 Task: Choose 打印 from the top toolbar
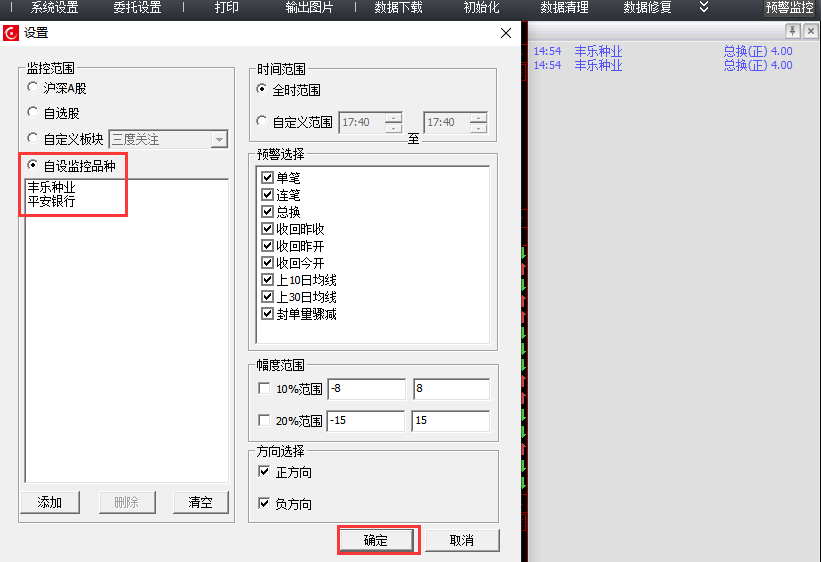227,7
